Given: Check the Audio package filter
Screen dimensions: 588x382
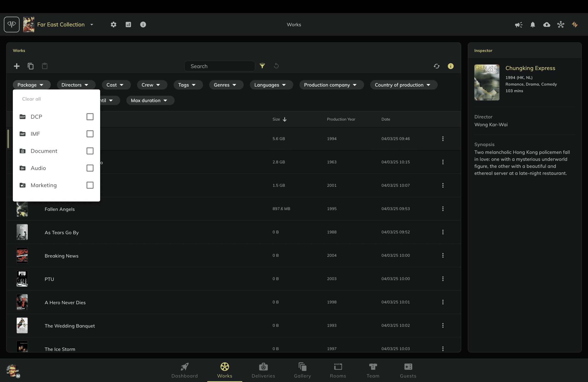Looking at the screenshot, I should click(90, 168).
